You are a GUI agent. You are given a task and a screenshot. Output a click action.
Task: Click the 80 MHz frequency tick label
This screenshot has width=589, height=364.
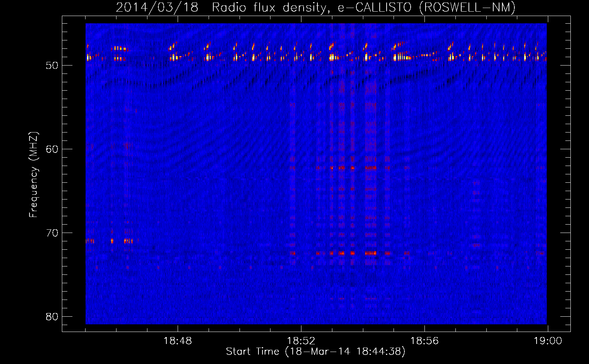click(52, 317)
